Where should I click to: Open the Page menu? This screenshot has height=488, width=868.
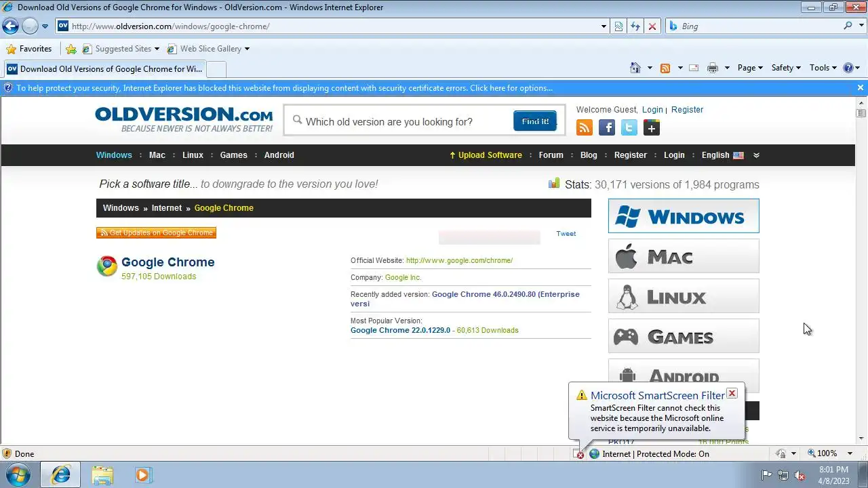[x=750, y=68]
